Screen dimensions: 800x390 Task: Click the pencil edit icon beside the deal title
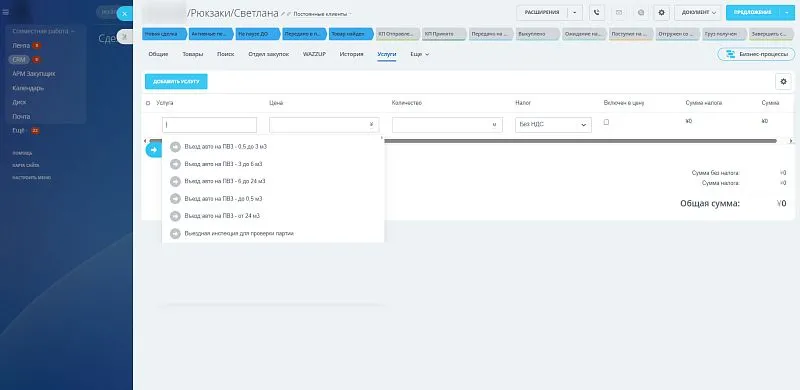click(x=283, y=14)
